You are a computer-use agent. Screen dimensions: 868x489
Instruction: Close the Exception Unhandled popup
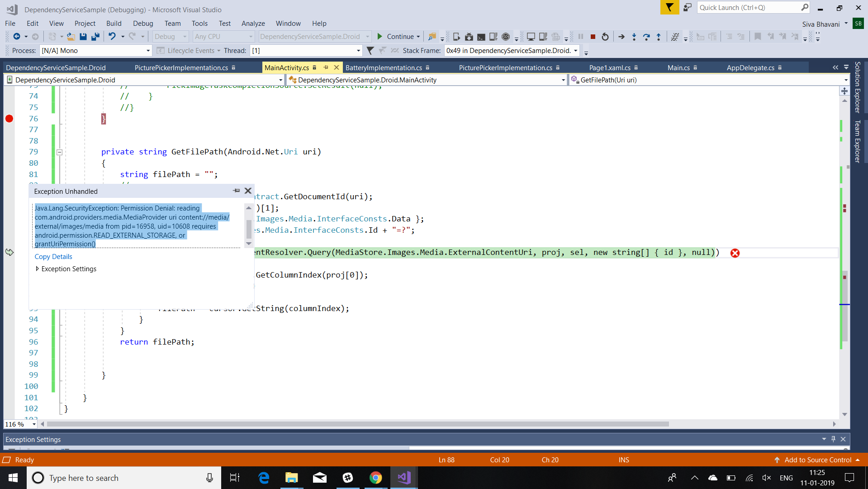click(248, 191)
